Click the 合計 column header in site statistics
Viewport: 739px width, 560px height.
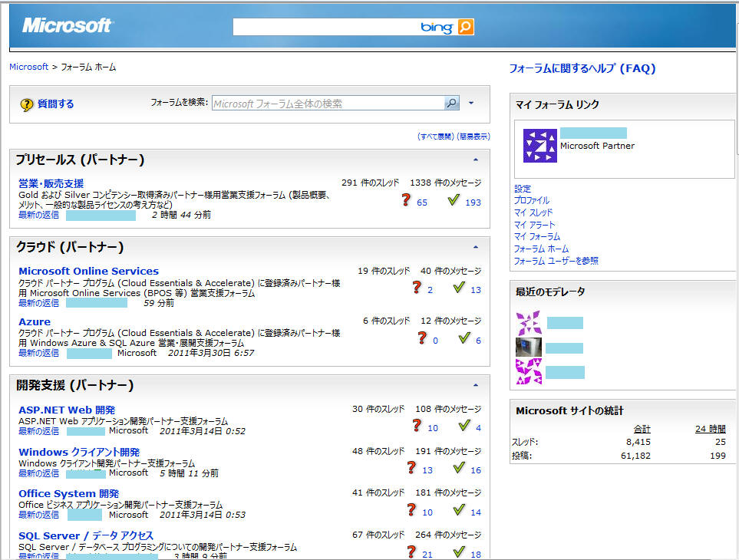pos(642,429)
